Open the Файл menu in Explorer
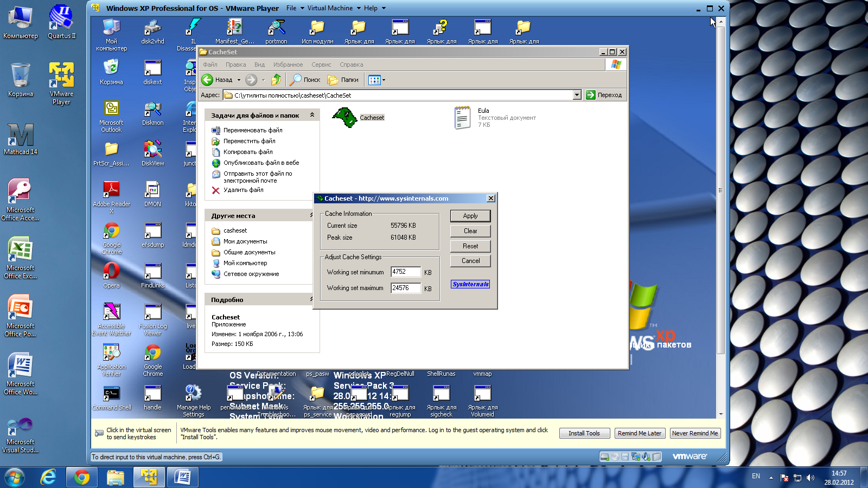This screenshot has width=868, height=488. pos(210,65)
